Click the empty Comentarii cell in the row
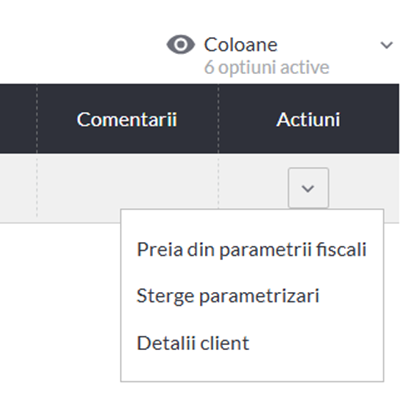 (x=128, y=188)
